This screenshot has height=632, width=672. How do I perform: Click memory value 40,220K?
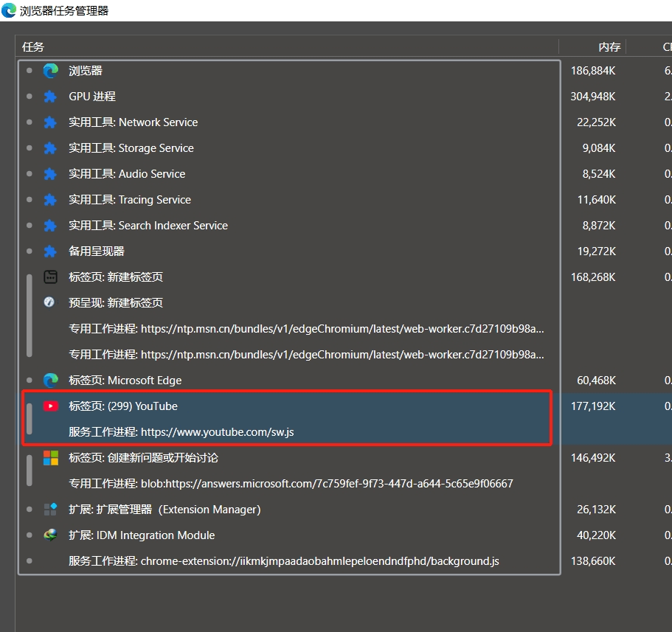596,535
